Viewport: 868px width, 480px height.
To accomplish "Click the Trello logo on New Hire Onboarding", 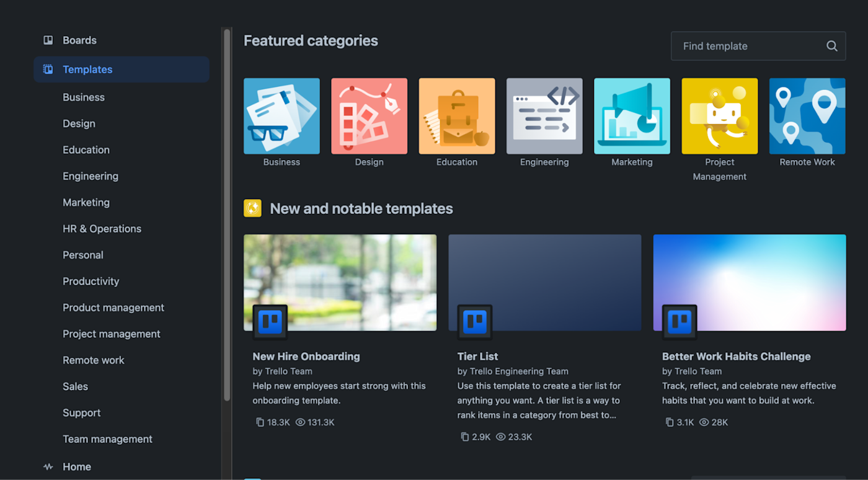I will [x=270, y=322].
